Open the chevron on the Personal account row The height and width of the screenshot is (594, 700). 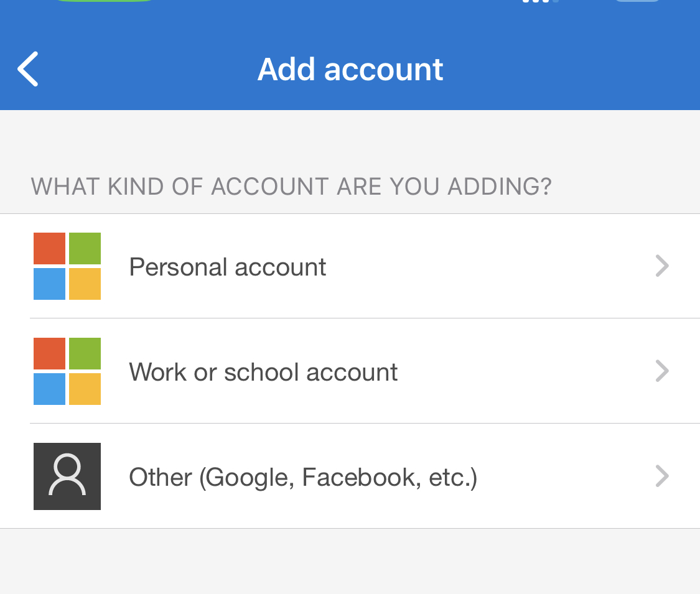tap(662, 266)
